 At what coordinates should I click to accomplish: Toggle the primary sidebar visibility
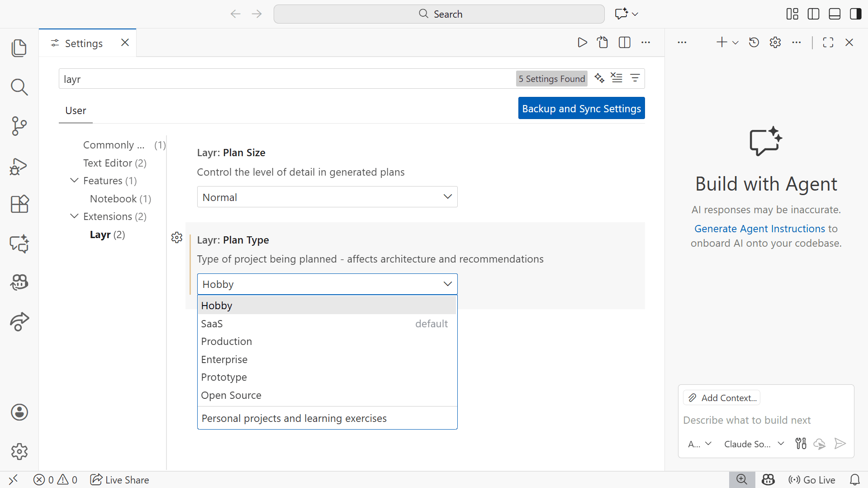[813, 14]
